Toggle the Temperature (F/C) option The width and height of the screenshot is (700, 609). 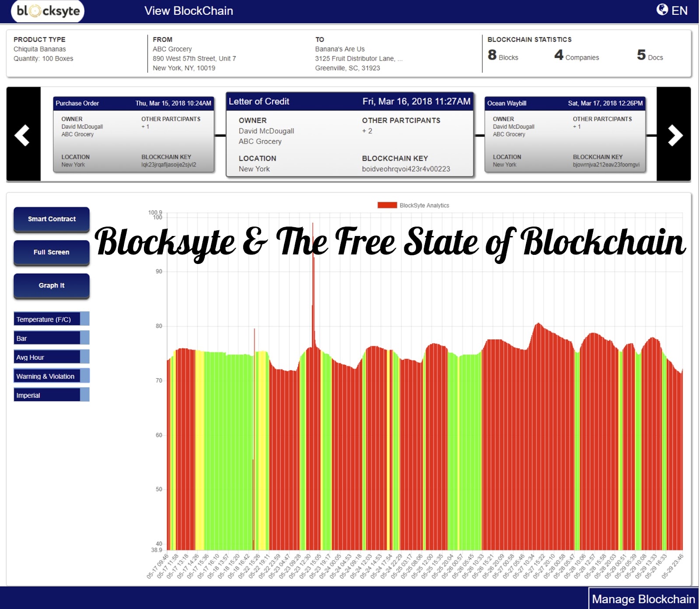[x=52, y=319]
